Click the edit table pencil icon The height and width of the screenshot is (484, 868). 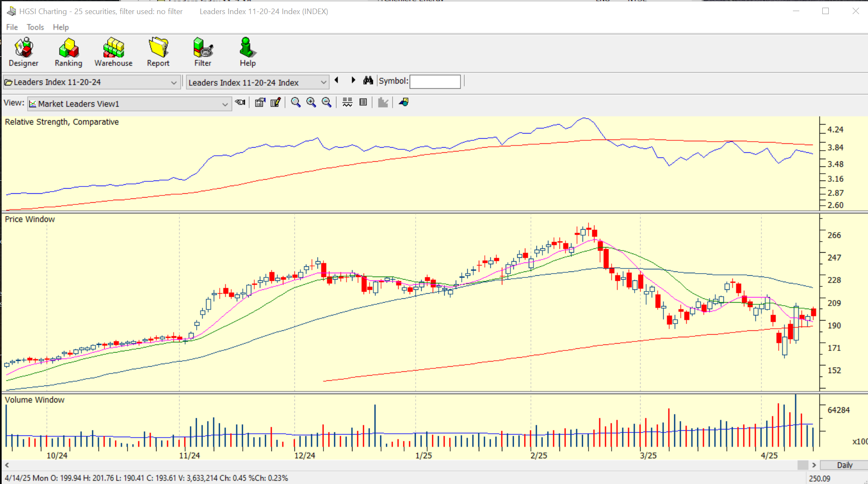point(276,102)
